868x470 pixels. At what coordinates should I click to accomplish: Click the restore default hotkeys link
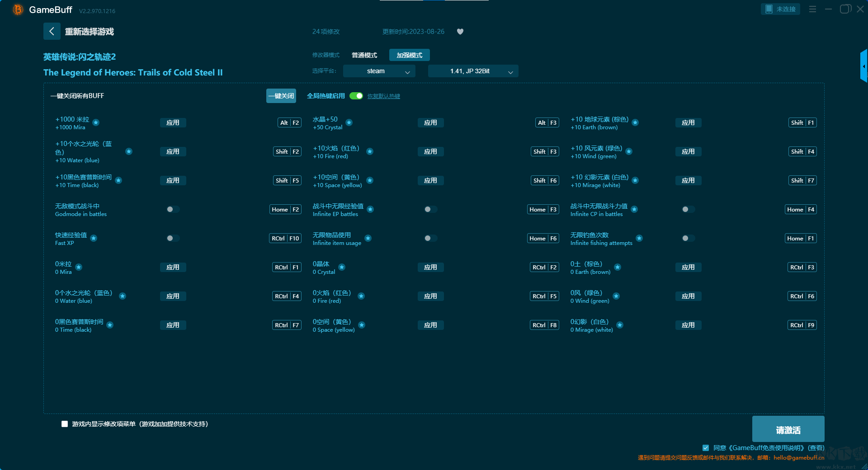coord(383,96)
